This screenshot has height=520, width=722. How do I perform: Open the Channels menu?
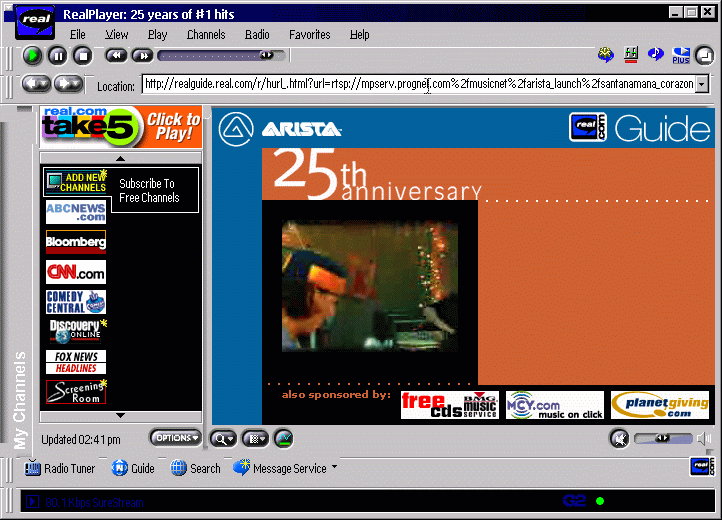click(x=206, y=35)
